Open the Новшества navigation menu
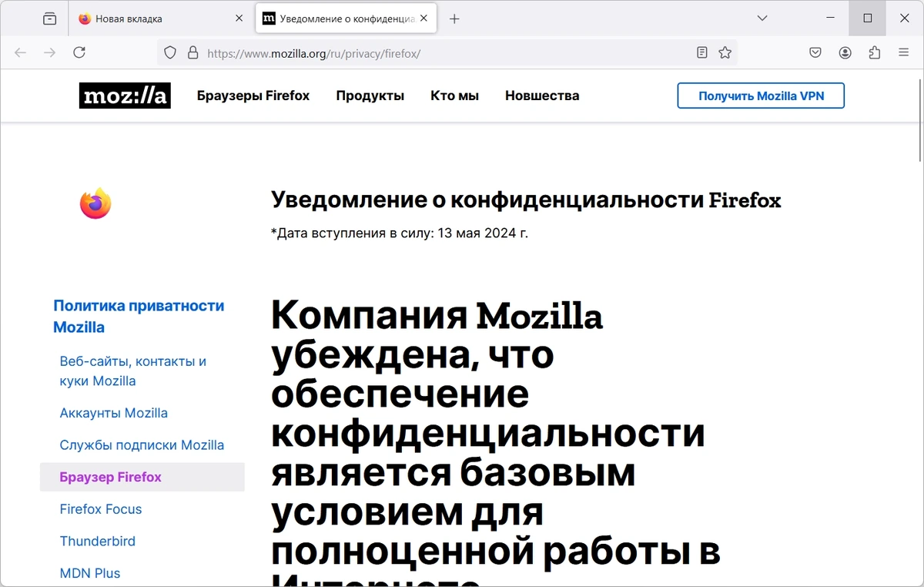The height and width of the screenshot is (587, 924). (542, 96)
